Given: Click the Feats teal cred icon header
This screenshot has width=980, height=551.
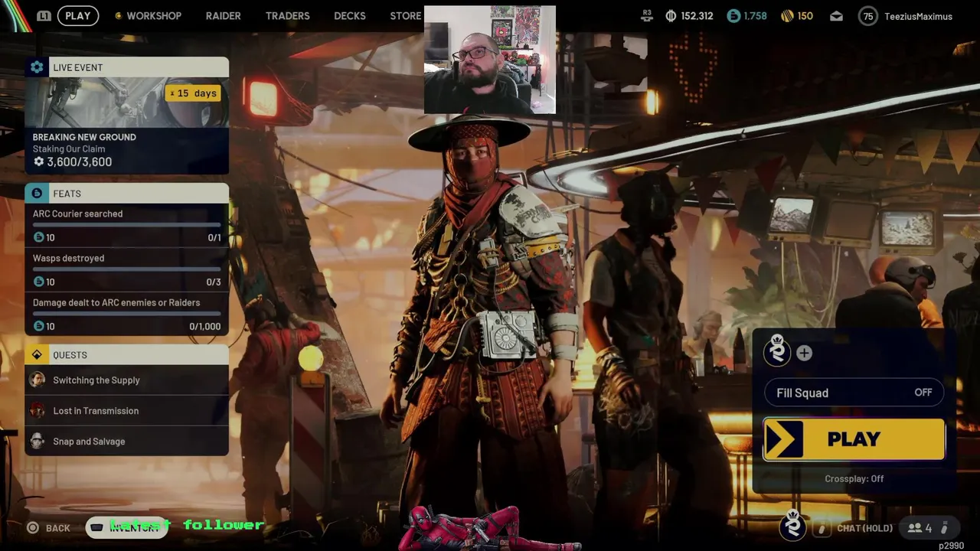Looking at the screenshot, I should pos(37,194).
